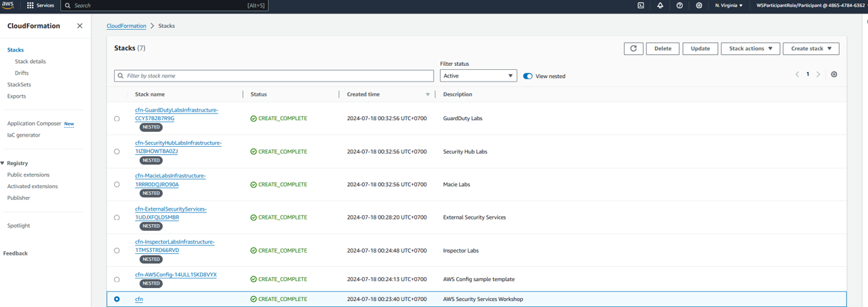Viewport: 868px width, 307px height.
Task: Launch the CloudShell terminal icon
Action: [641, 5]
